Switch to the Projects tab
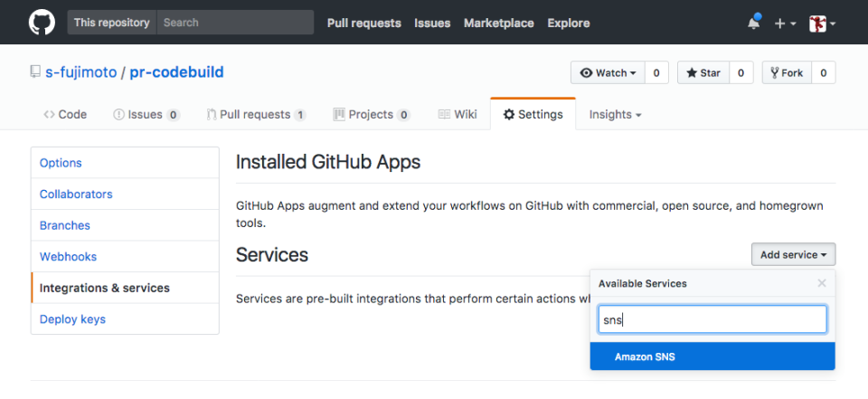The image size is (868, 399). pyautogui.click(x=372, y=114)
